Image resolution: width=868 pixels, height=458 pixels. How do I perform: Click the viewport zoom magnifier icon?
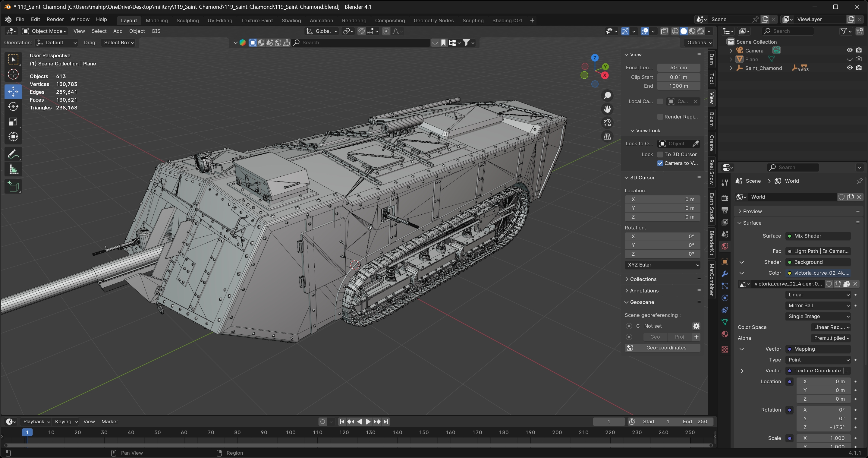pyautogui.click(x=607, y=96)
